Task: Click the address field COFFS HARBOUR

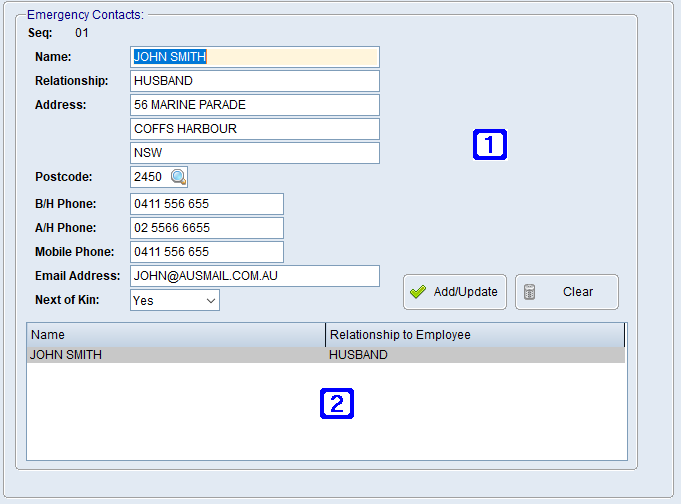Action: coord(255,129)
